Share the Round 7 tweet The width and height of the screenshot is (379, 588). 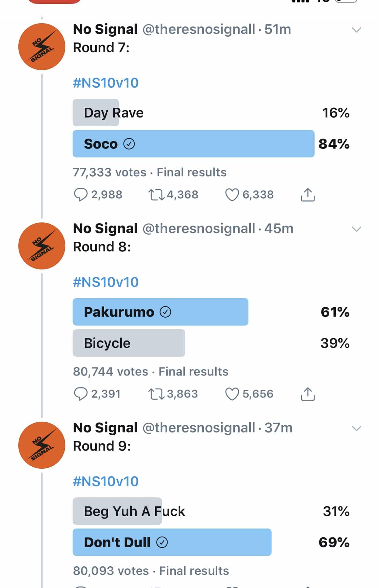coord(308,195)
